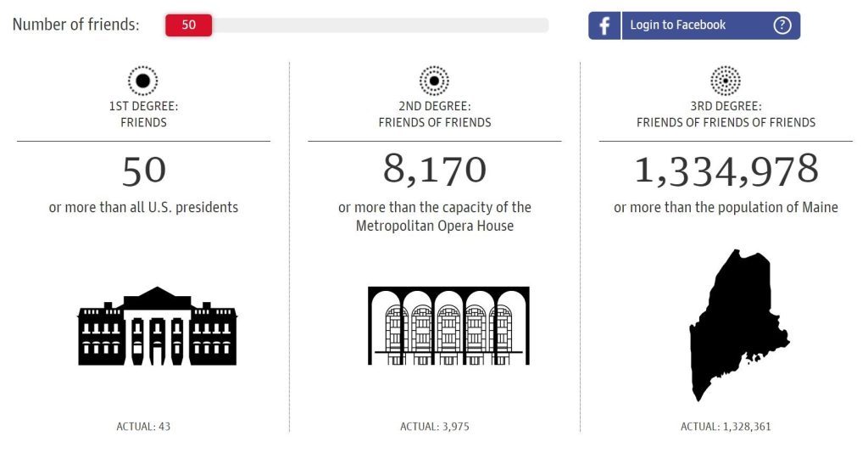Click 'or more than the population of Maine' text
Screen dimensions: 868x453
(x=726, y=208)
